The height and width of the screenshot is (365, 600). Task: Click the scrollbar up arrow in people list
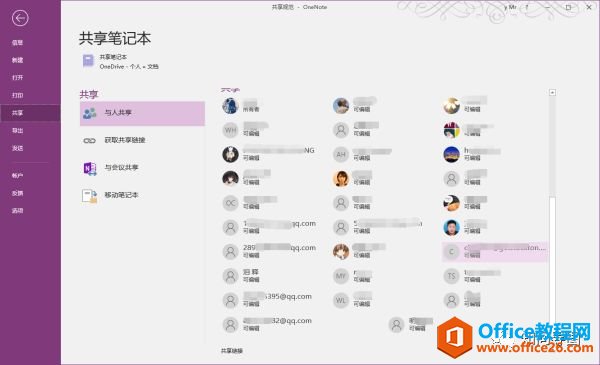pyautogui.click(x=552, y=93)
